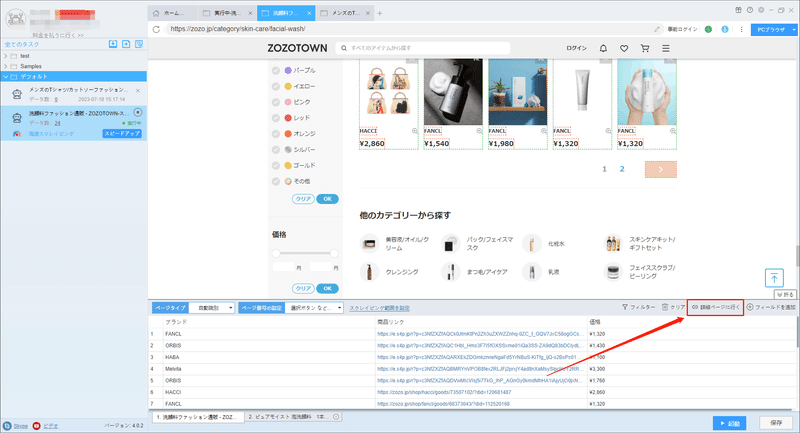Open the settings gear in title bar
This screenshot has width=800, height=433.
pyautogui.click(x=761, y=10)
